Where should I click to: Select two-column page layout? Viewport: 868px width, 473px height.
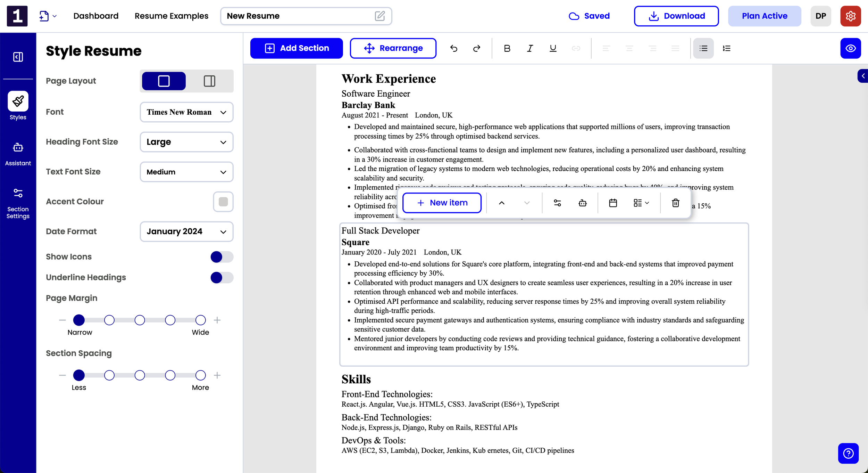coord(209,81)
